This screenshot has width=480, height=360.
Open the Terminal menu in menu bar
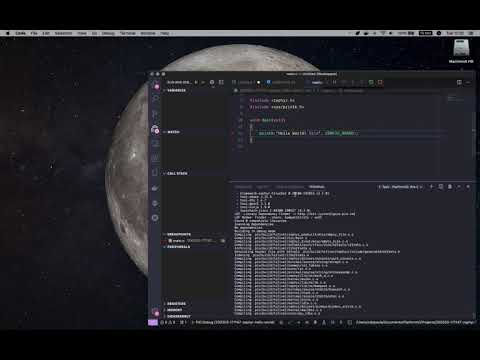tap(128, 33)
